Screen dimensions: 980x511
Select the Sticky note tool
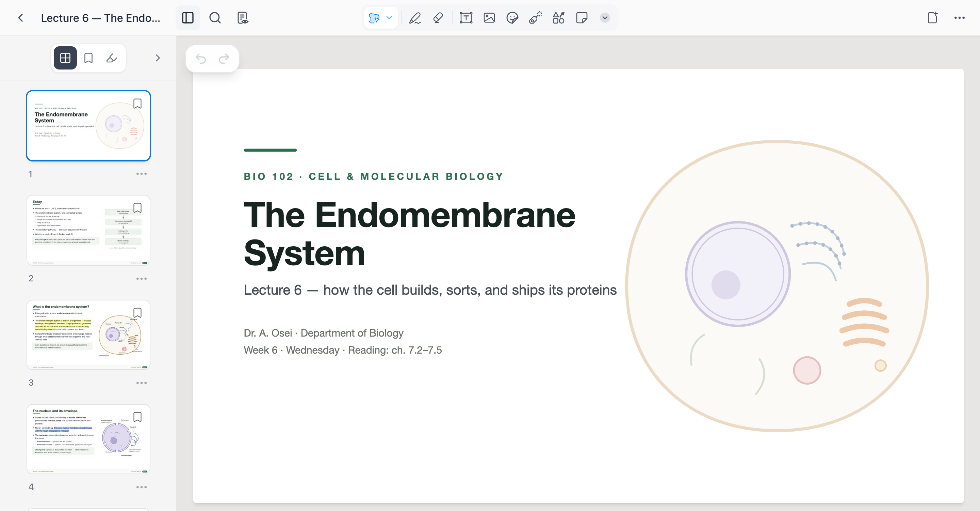[x=582, y=18]
